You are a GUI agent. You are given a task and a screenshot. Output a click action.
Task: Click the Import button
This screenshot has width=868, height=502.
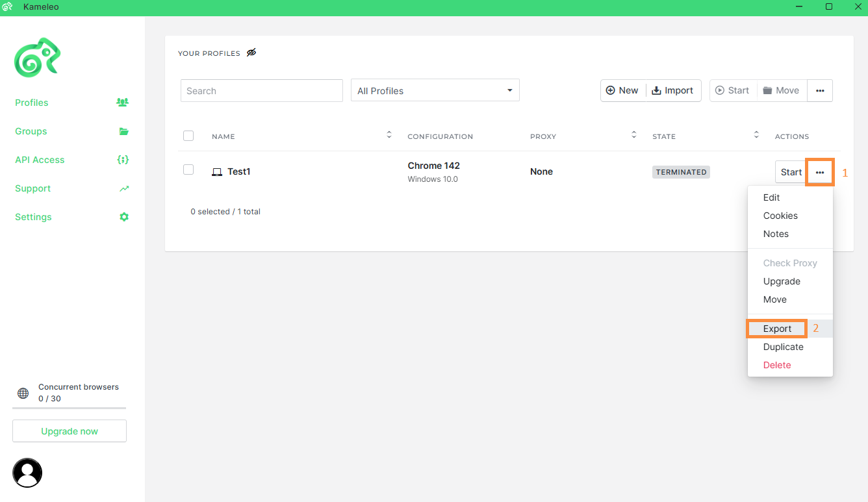[673, 90]
